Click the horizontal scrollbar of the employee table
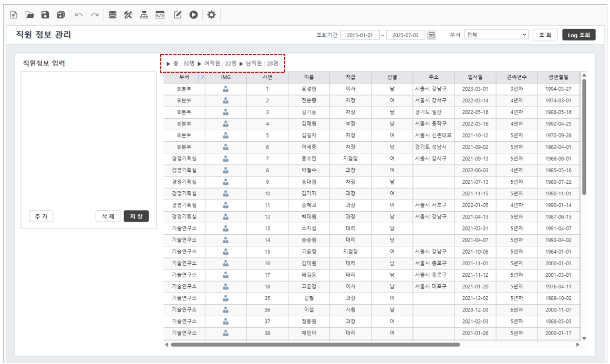This screenshot has height=364, width=610. [315, 345]
